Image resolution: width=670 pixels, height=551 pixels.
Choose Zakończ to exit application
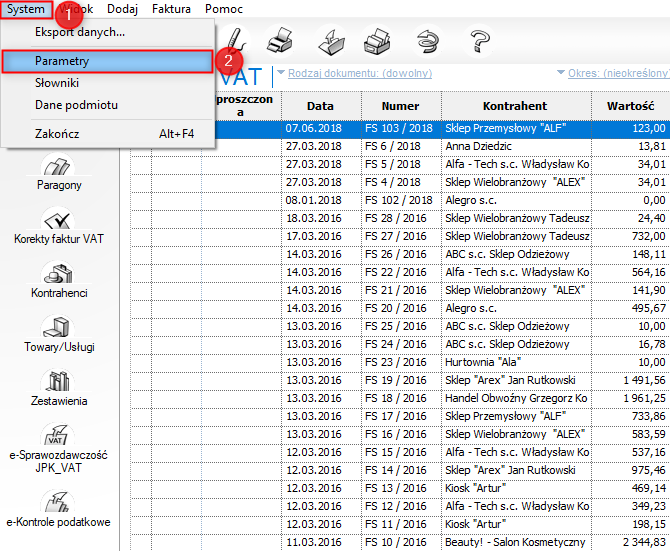point(107,134)
